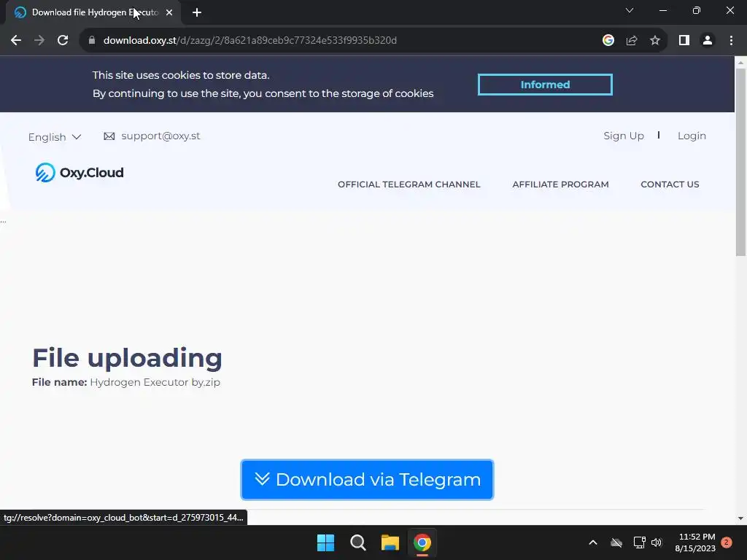Viewport: 747px width, 560px height.
Task: Click the Download via Telegram button
Action: pyautogui.click(x=367, y=480)
